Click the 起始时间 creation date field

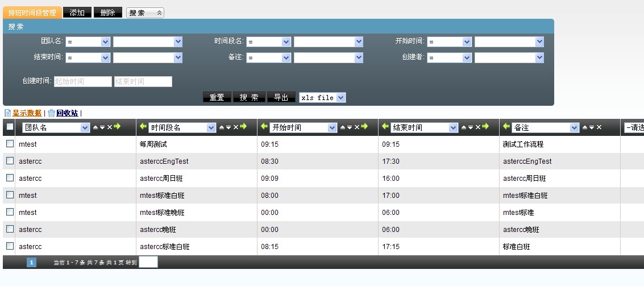83,81
